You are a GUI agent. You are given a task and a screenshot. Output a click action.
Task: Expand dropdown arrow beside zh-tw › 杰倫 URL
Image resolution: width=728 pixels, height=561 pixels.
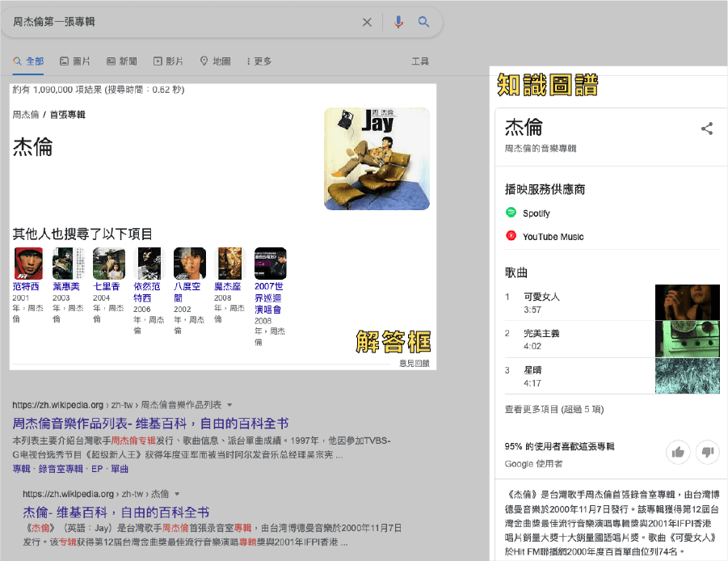(177, 494)
